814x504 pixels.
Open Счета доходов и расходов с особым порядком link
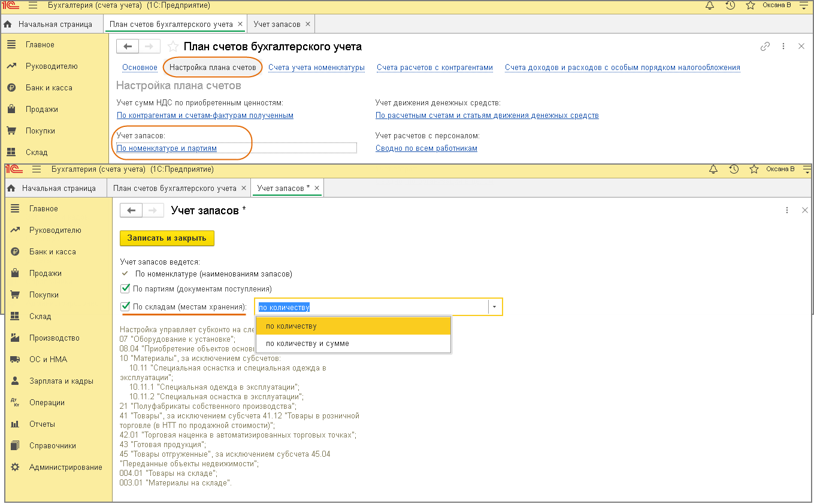pos(622,68)
